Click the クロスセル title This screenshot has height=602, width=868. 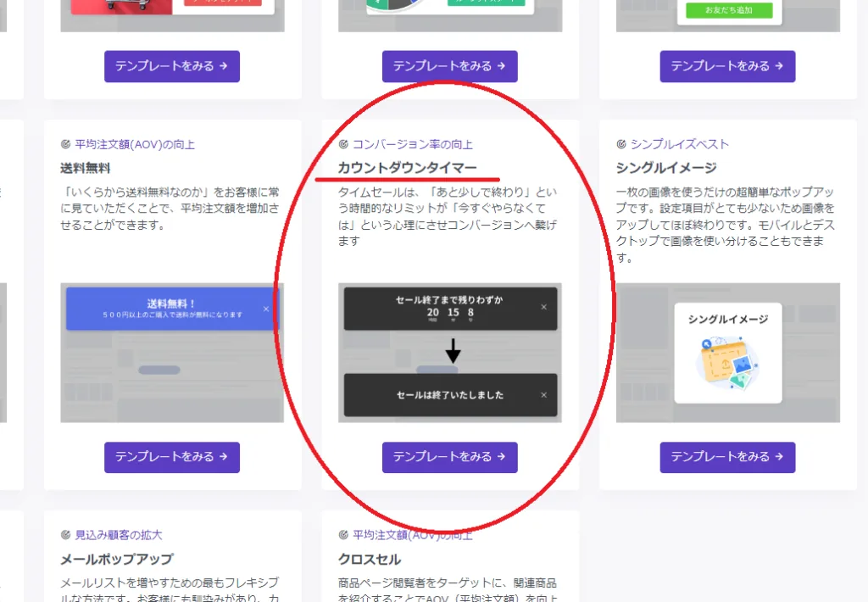pos(370,559)
